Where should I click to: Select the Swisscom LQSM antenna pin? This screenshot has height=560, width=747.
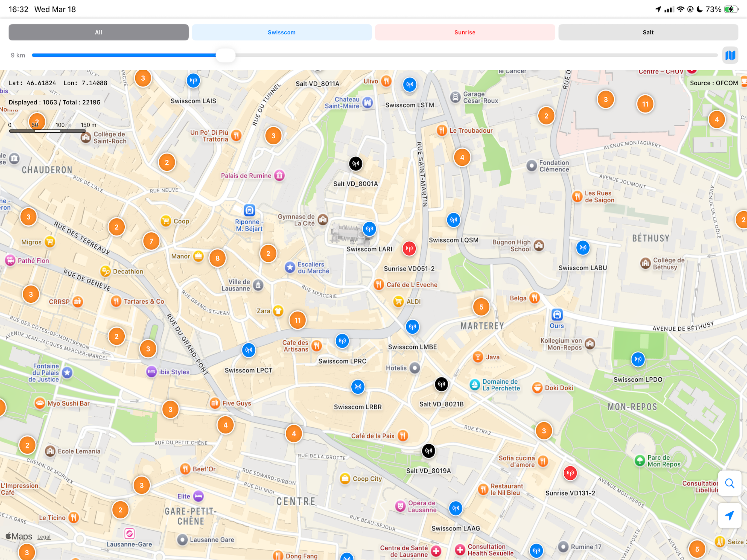tap(454, 220)
